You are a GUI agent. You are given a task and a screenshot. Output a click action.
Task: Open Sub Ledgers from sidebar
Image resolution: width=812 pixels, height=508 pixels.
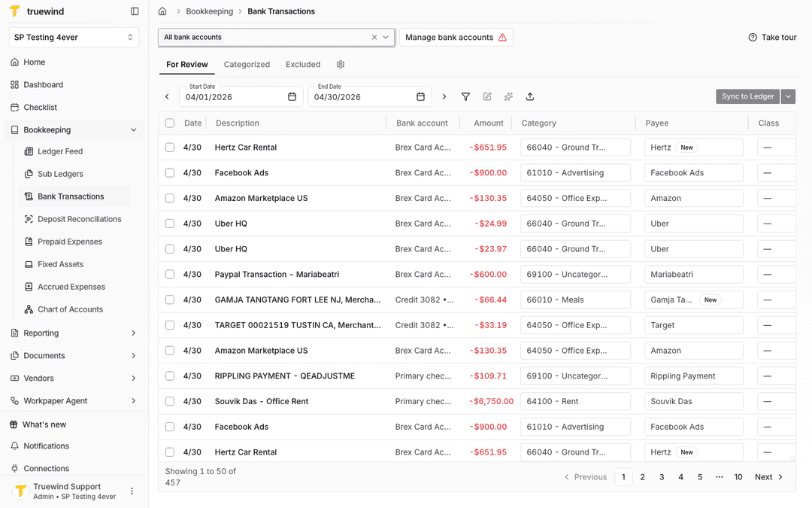(x=60, y=174)
